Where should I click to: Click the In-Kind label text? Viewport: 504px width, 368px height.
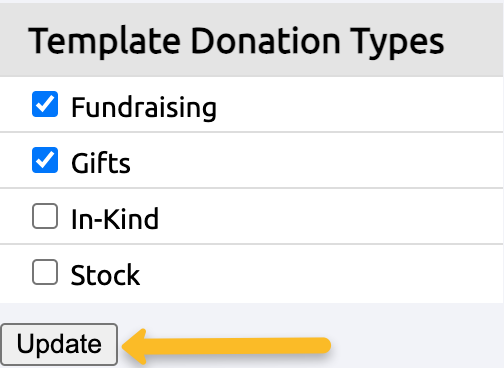(115, 219)
